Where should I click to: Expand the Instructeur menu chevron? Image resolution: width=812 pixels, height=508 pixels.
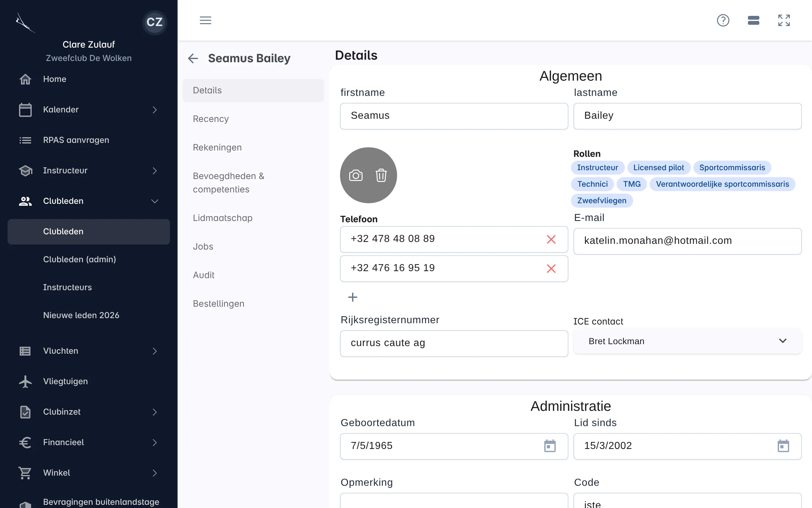pos(154,171)
